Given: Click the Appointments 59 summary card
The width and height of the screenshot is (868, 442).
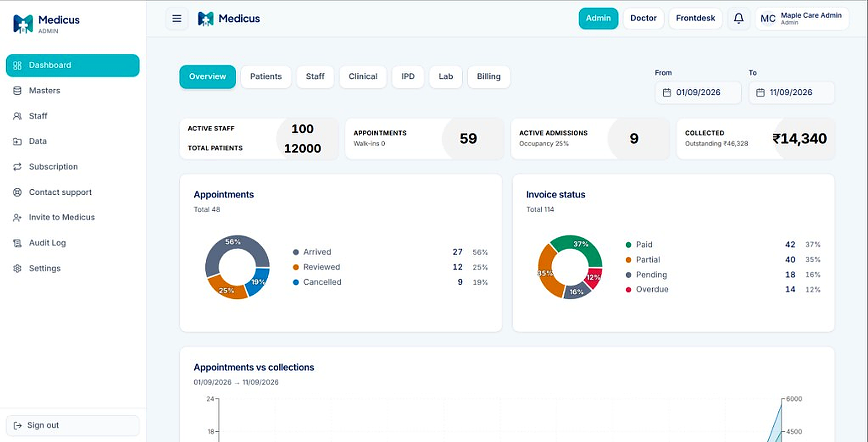Looking at the screenshot, I should coord(424,138).
